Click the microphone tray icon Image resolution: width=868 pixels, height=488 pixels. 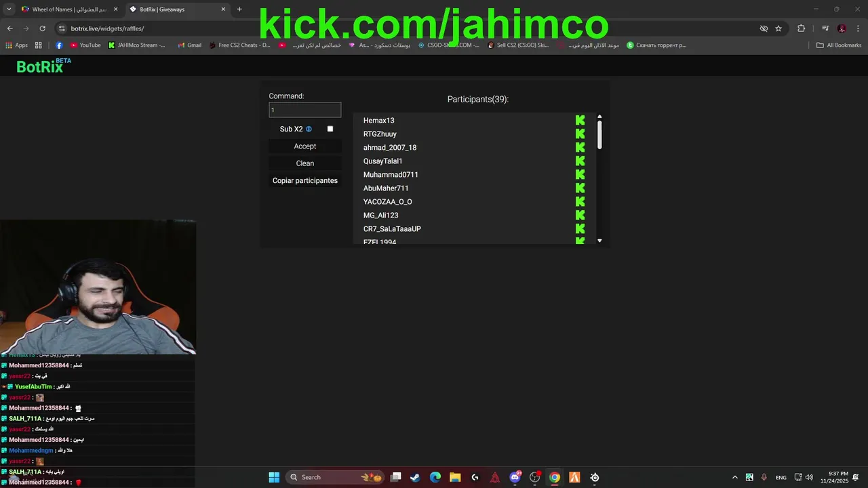point(764,477)
